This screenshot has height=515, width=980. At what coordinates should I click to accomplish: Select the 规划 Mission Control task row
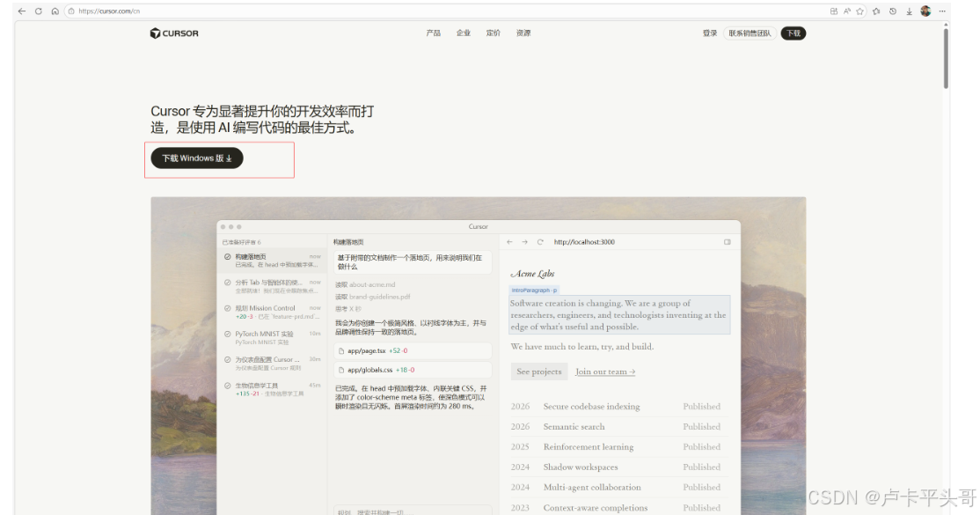pos(273,312)
